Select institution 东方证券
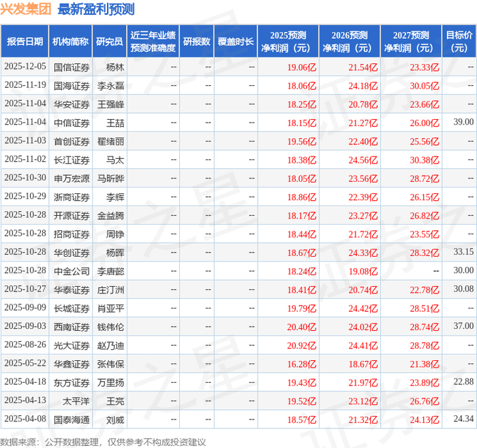The width and height of the screenshot is (477, 448). point(72,383)
